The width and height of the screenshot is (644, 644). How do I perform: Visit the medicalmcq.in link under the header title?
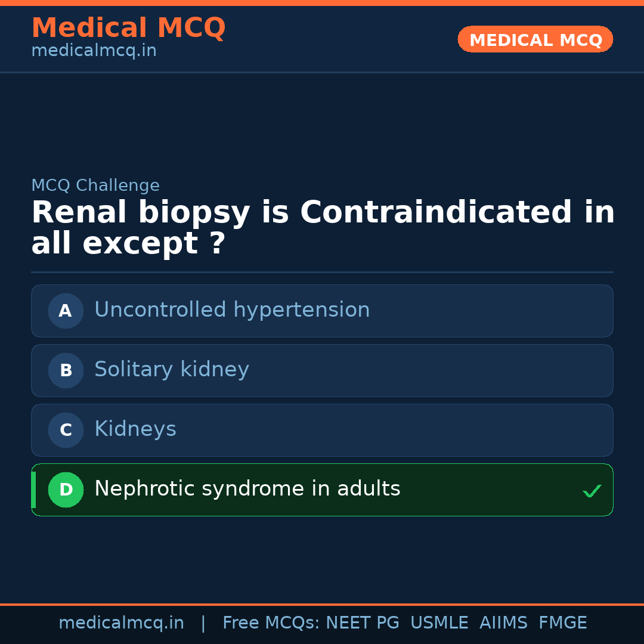(x=94, y=51)
